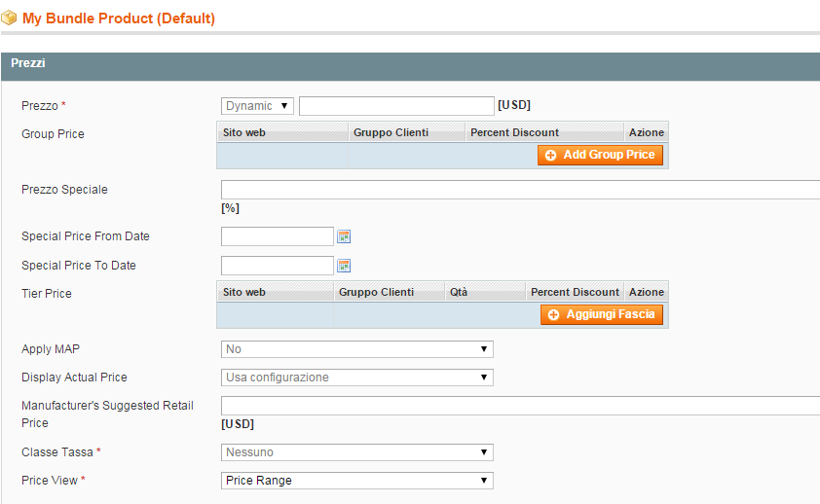
Task: Open Special Price To Date calendar icon
Action: coord(344,266)
